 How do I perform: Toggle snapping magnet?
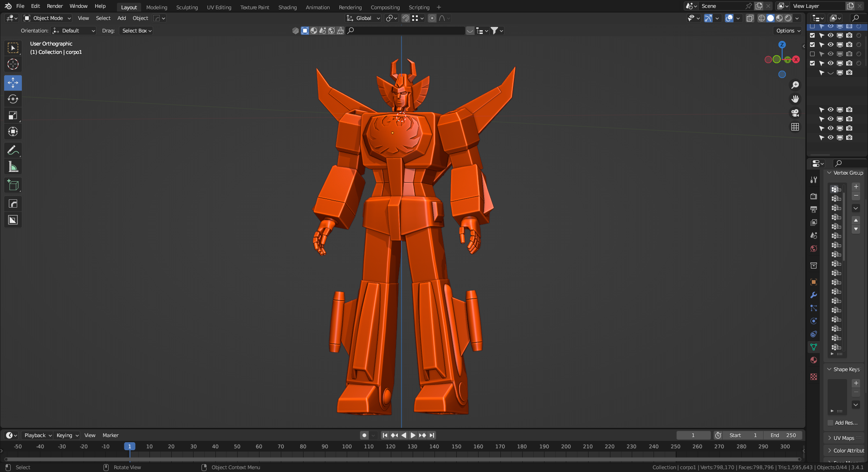coord(406,18)
